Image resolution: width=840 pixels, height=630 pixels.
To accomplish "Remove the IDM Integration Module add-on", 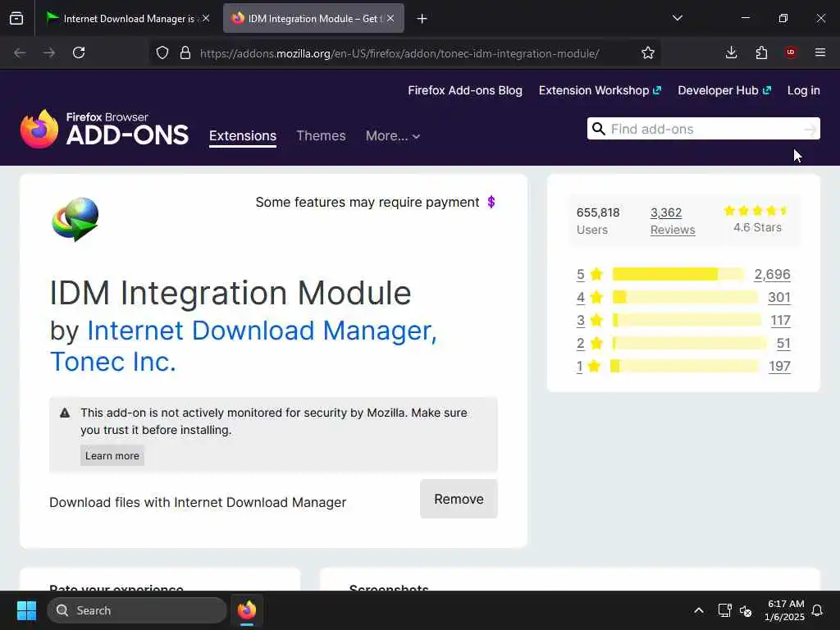I will coord(459,500).
